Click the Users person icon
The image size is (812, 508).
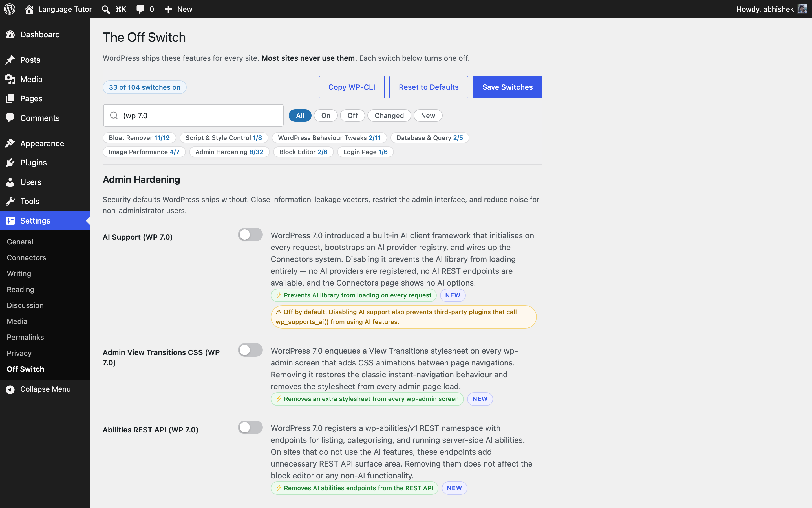tap(10, 182)
